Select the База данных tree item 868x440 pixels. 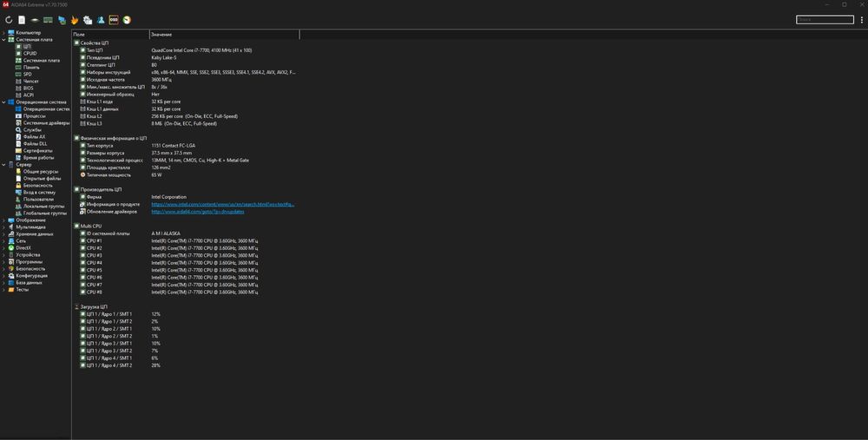click(x=29, y=283)
